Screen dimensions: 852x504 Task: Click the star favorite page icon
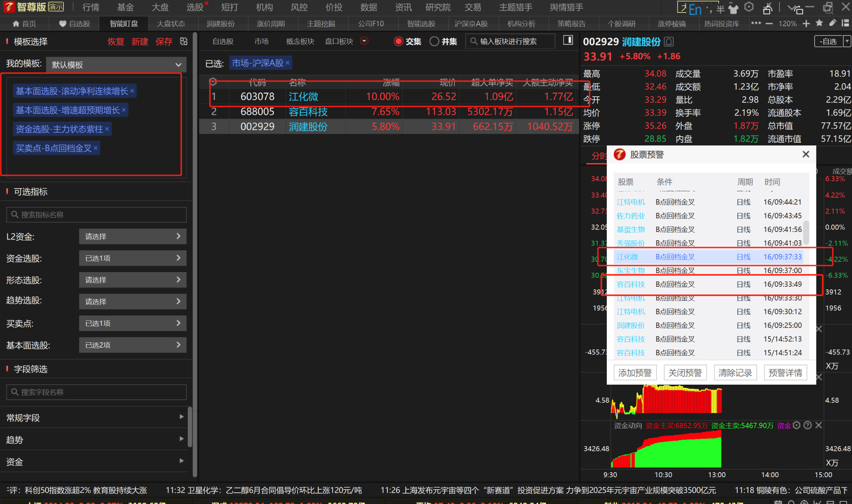(819, 23)
